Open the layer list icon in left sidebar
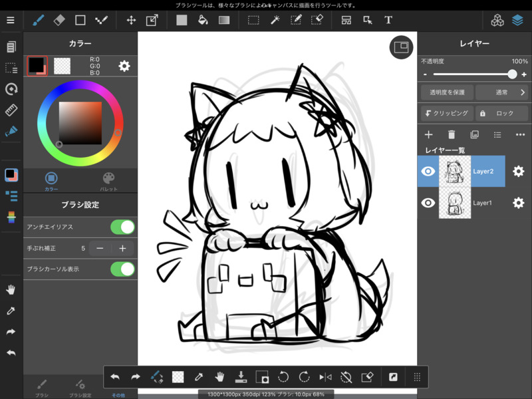The height and width of the screenshot is (399, 532). tap(11, 196)
